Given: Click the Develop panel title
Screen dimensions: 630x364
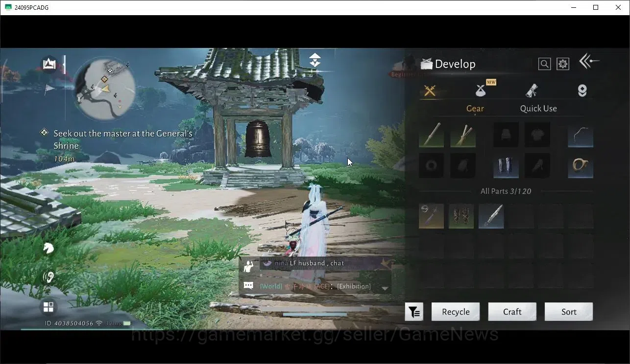Looking at the screenshot, I should (x=455, y=64).
